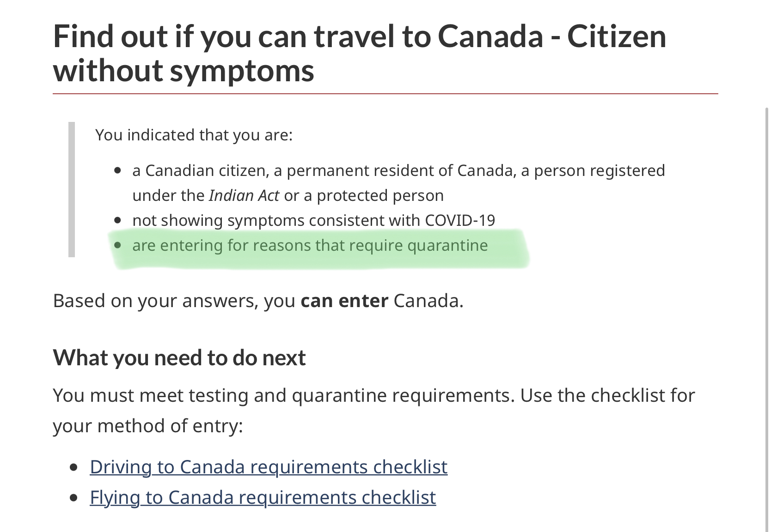
Task: Open the Flying to Canada requirements checklist
Action: (x=263, y=497)
